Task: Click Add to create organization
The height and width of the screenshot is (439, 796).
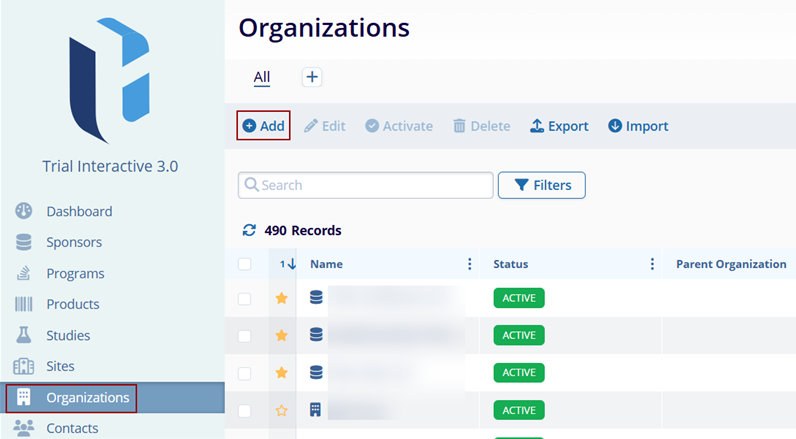Action: click(x=263, y=126)
